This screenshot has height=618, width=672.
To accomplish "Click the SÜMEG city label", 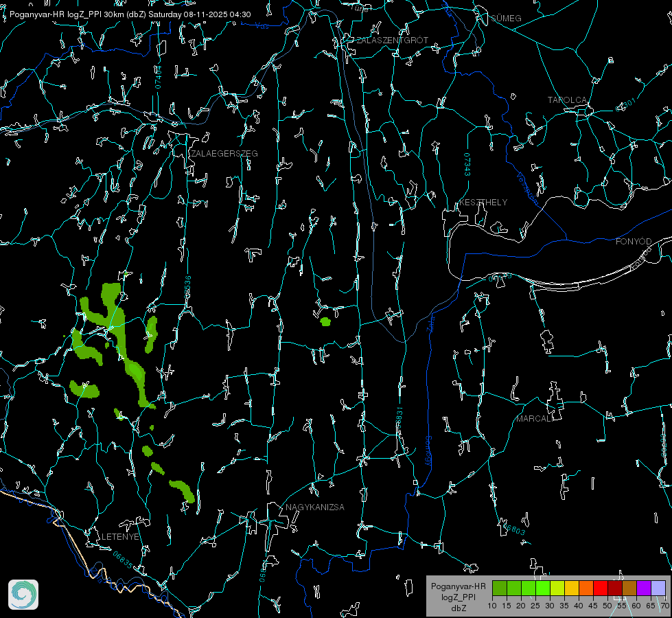I will pos(506,19).
